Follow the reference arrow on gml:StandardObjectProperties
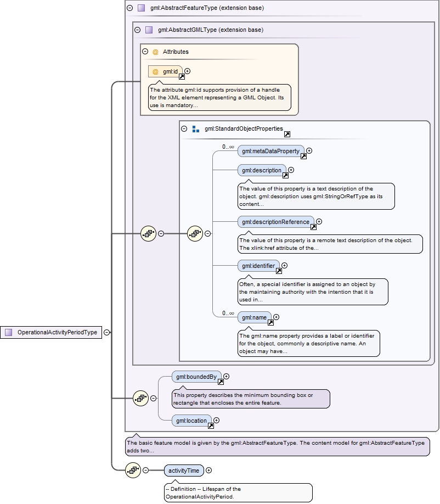Screen dimensions: 440x504 [287, 134]
